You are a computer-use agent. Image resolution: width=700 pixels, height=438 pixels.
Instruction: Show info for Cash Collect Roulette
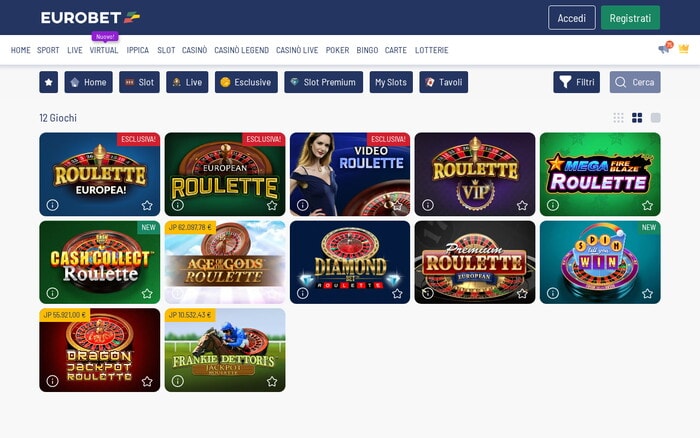[x=52, y=293]
